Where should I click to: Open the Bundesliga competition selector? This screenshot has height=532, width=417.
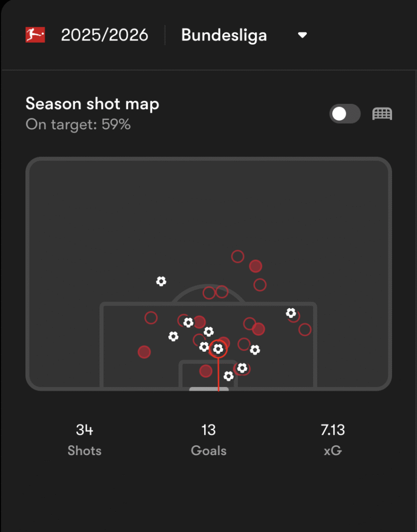point(224,35)
